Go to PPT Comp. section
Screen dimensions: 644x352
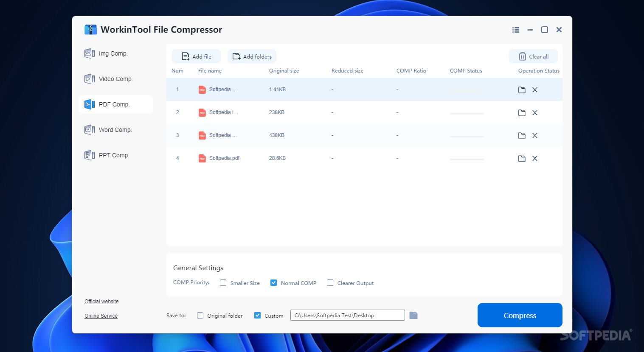tap(115, 155)
